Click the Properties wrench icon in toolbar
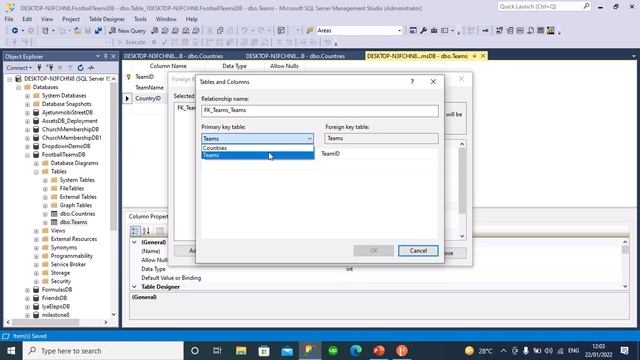The height and width of the screenshot is (360, 640). (x=423, y=31)
